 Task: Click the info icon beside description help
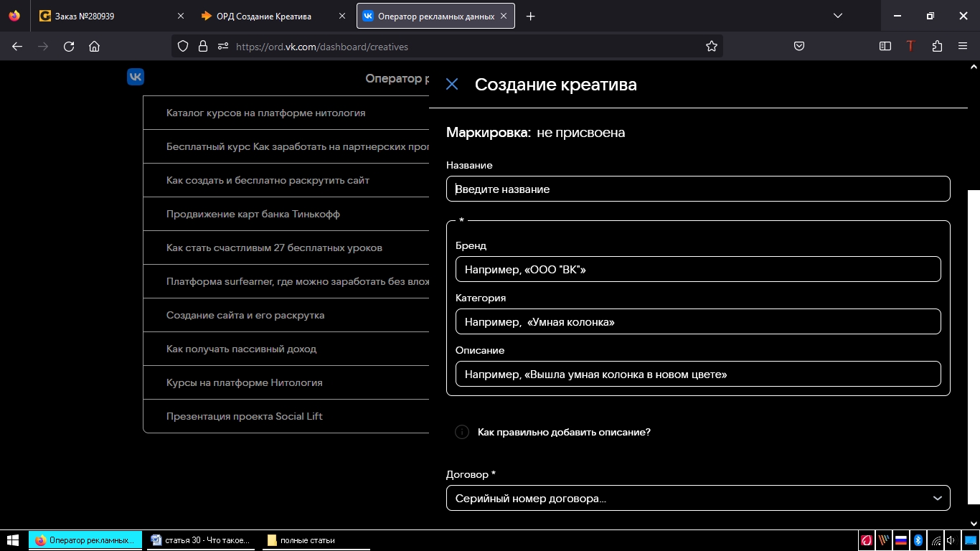pyautogui.click(x=462, y=432)
